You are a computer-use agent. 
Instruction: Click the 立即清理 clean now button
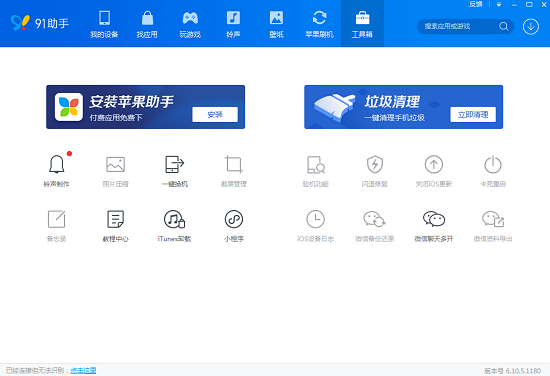tap(473, 114)
